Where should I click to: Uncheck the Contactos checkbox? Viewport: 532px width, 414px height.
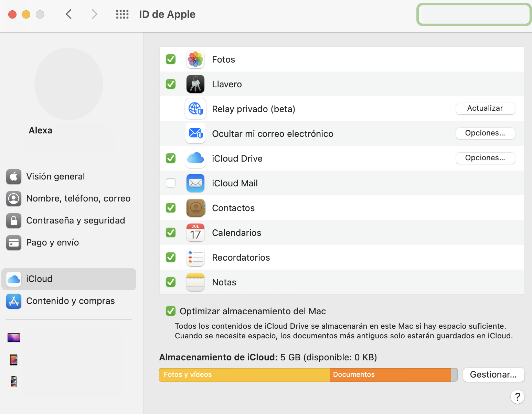[171, 208]
